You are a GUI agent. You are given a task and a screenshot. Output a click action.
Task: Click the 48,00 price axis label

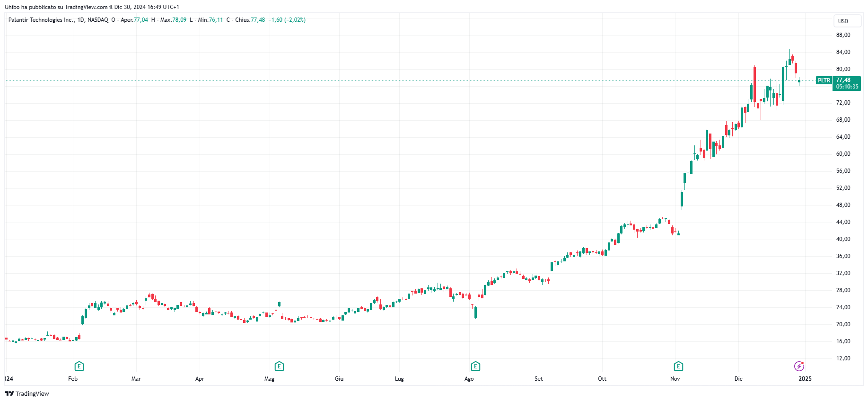click(843, 205)
